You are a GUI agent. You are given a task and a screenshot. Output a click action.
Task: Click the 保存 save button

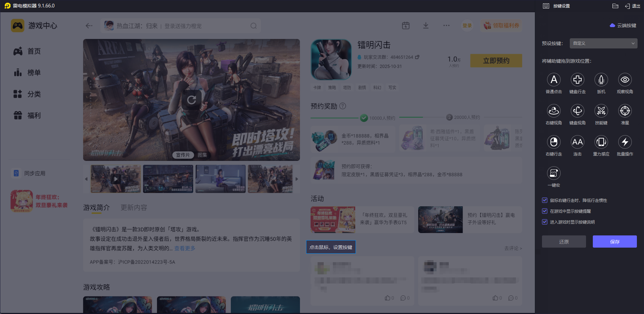click(615, 242)
